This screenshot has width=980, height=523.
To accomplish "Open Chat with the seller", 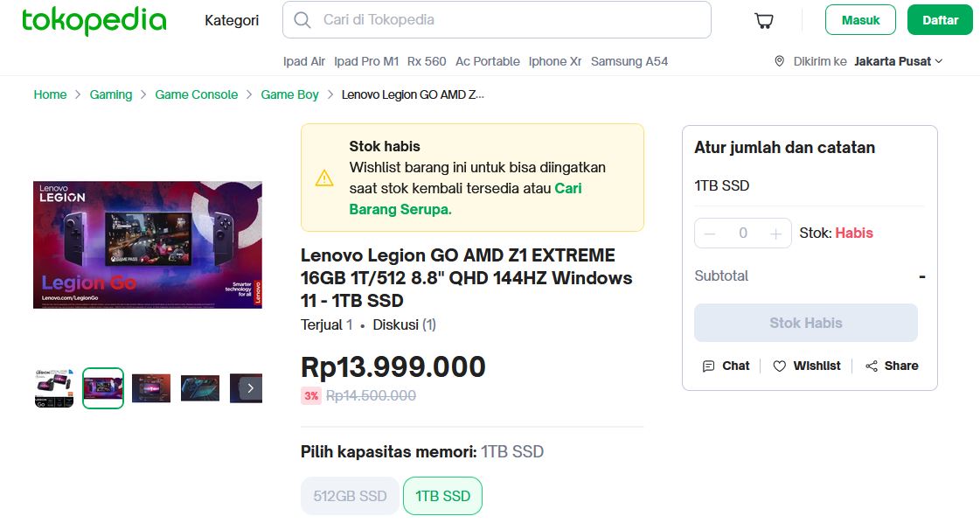I will pos(726,366).
